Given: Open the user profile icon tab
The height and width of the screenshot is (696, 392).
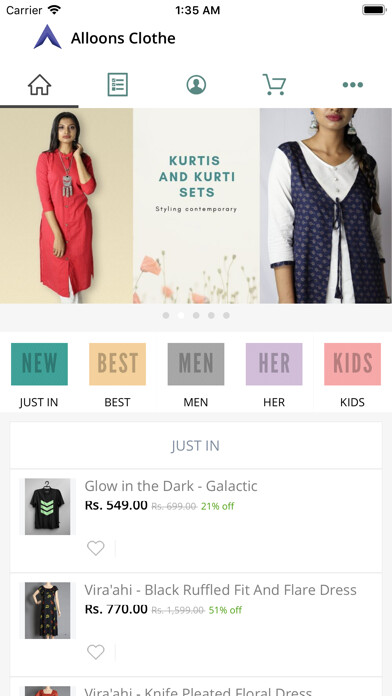Looking at the screenshot, I should point(196,84).
